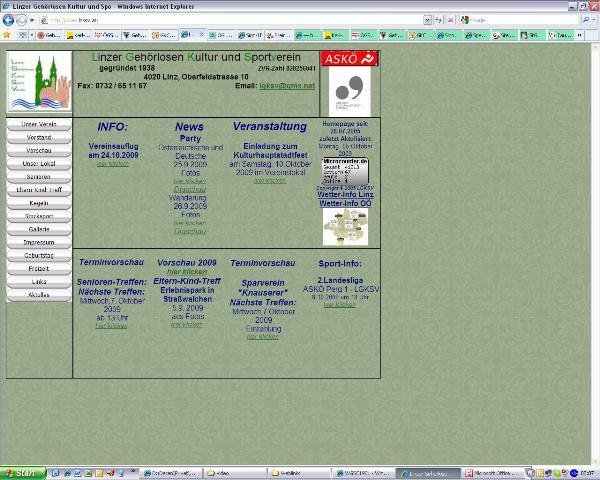Open the address bar history dropdown
The height and width of the screenshot is (480, 600).
(427, 20)
